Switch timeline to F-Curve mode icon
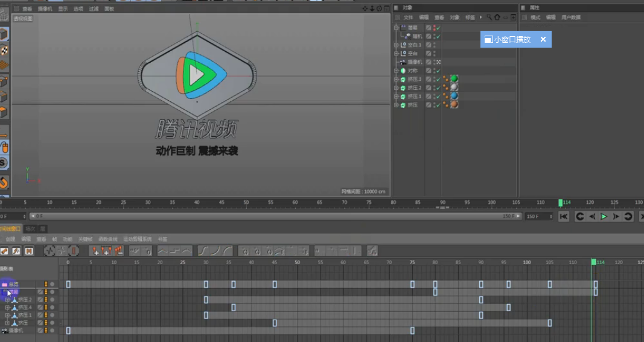Image resolution: width=644 pixels, height=342 pixels. pyautogui.click(x=16, y=251)
